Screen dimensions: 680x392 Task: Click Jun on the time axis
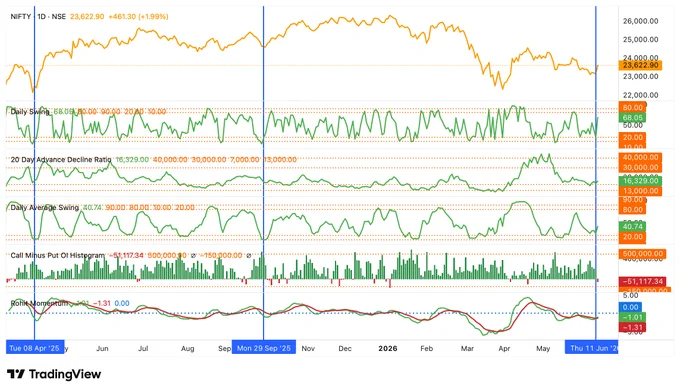(102, 349)
